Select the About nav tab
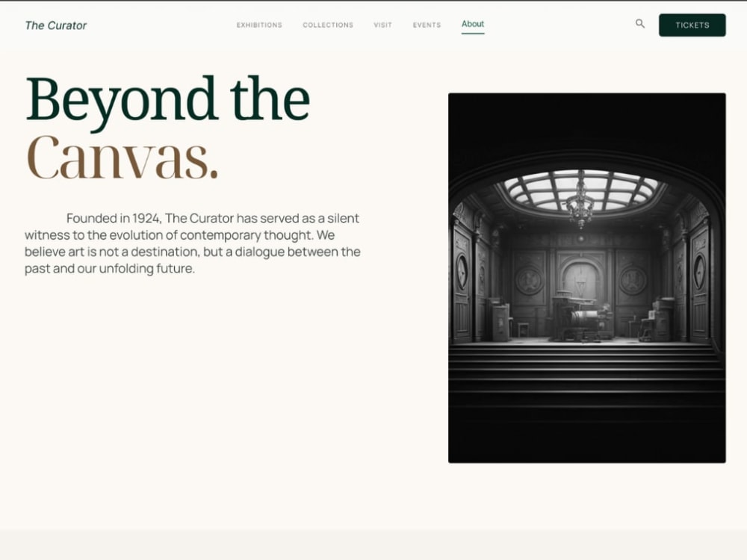 pos(473,25)
